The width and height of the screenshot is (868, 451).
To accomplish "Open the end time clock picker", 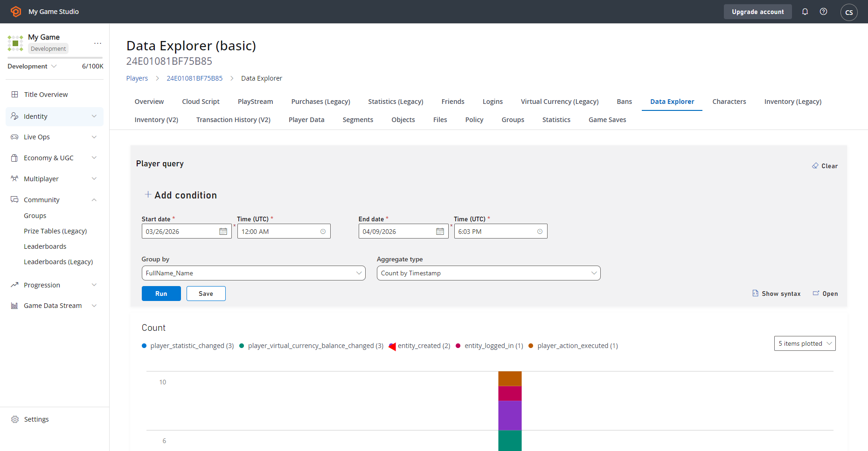I will pos(540,232).
